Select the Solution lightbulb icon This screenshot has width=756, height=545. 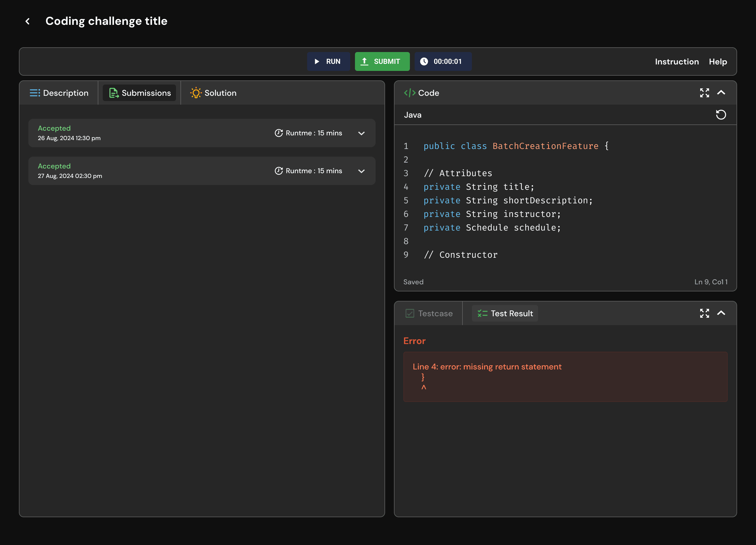[x=196, y=93]
